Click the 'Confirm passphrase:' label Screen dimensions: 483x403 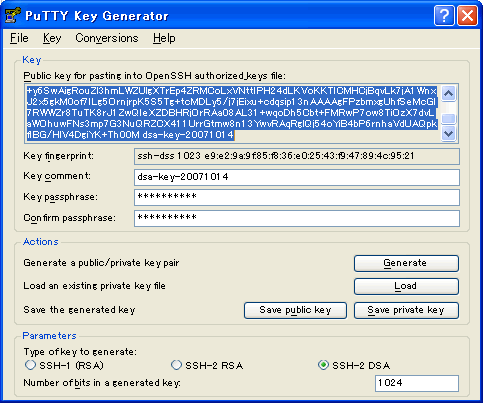(70, 218)
